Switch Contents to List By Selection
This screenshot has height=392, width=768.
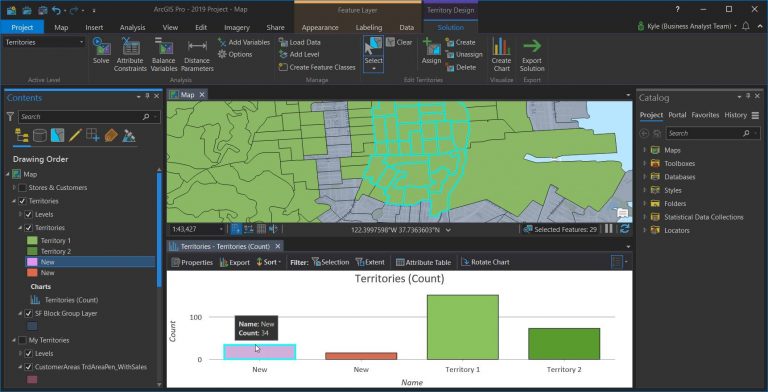pyautogui.click(x=57, y=135)
